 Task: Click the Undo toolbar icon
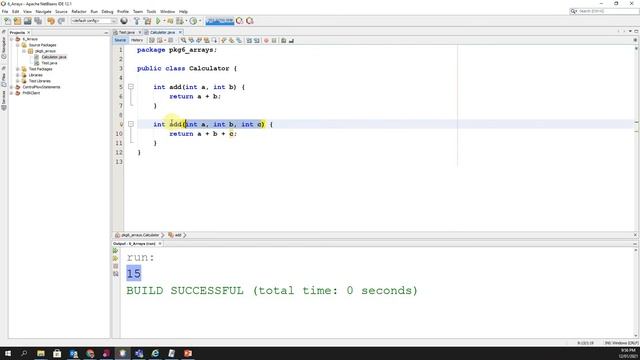pos(51,21)
